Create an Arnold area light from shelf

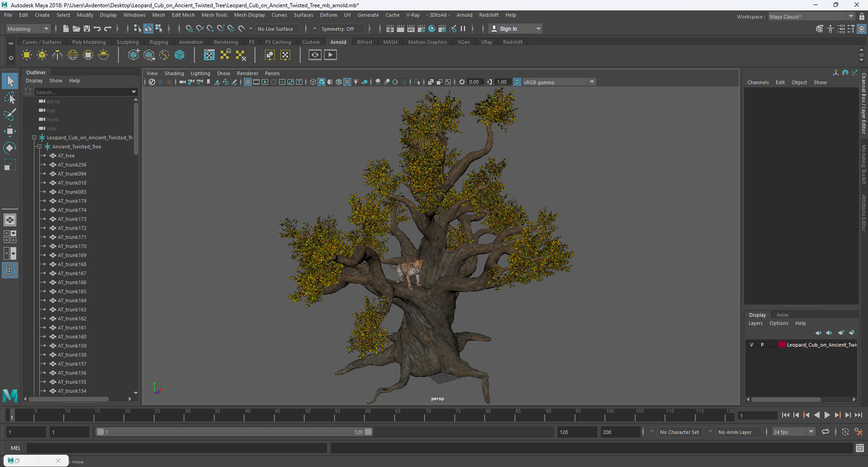[x=27, y=55]
